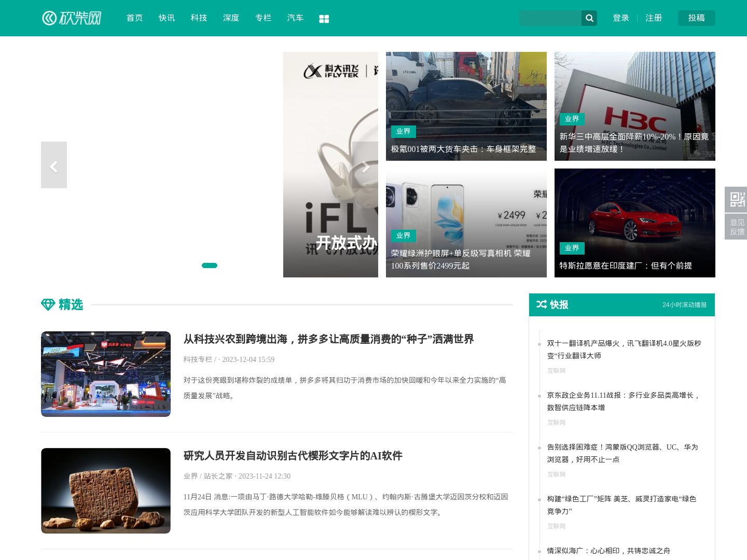The image size is (747, 560).
Task: Click the 登录 login link
Action: tap(621, 18)
